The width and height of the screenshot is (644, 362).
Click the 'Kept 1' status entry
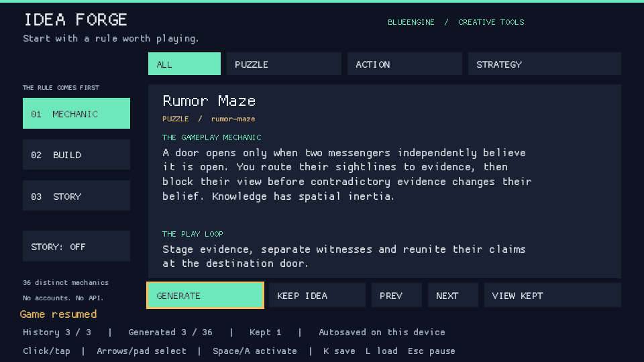click(x=266, y=333)
